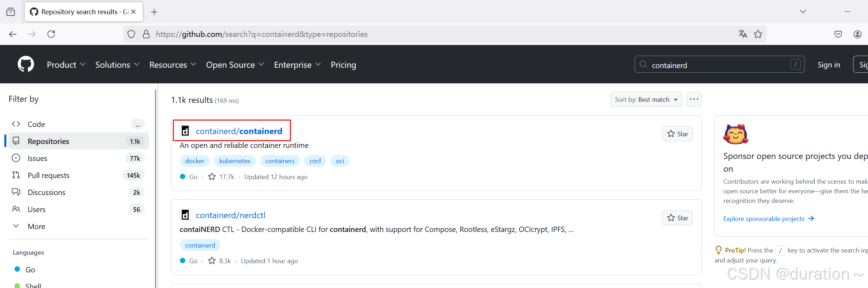Expand the Open Source menu
Image resolution: width=868 pixels, height=288 pixels.
pos(235,65)
